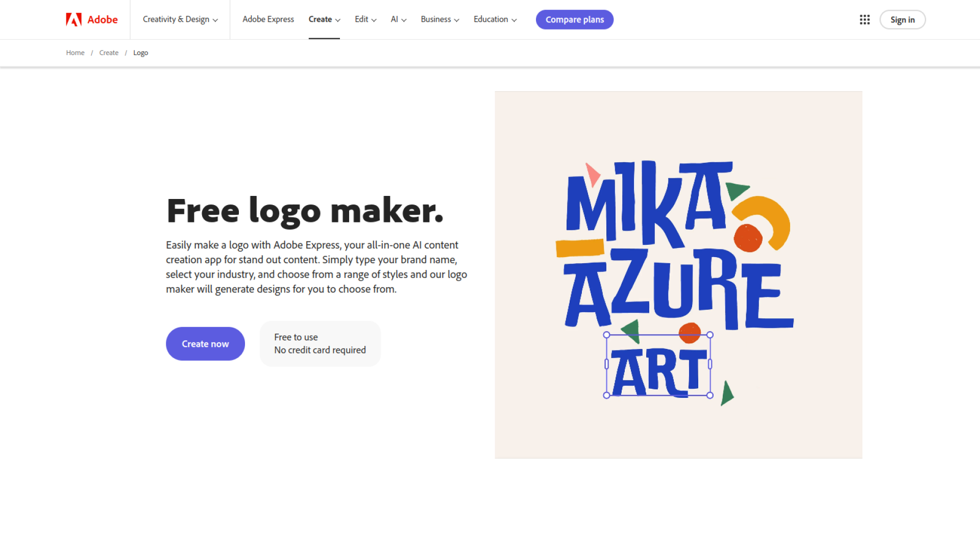Screen dimensions: 980x551
Task: Open the Business navigation menu
Action: tap(439, 19)
